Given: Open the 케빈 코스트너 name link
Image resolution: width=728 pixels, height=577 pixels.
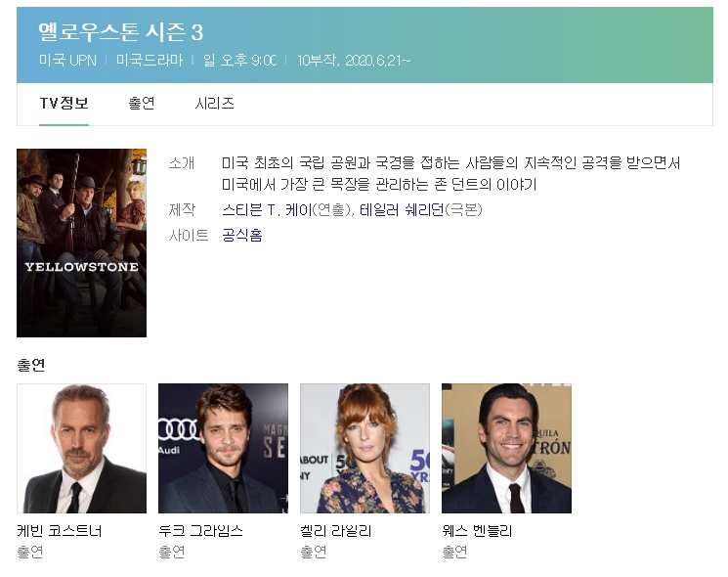Looking at the screenshot, I should point(60,531).
